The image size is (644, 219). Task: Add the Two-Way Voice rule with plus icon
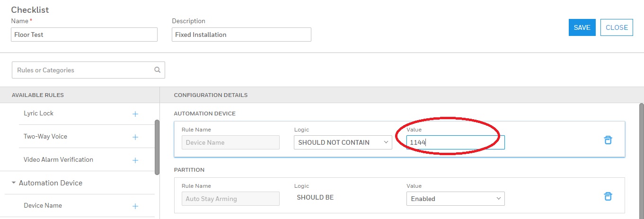pyautogui.click(x=135, y=137)
